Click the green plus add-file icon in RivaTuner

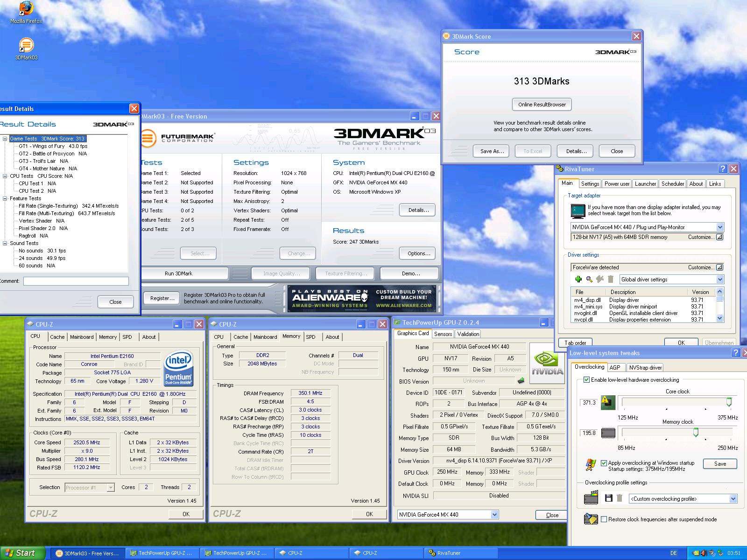point(578,279)
